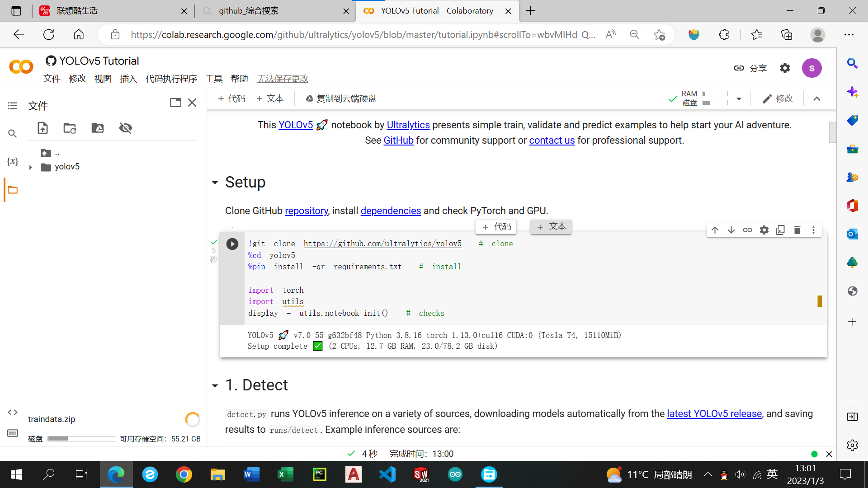Click the disk storage usage bar
The width and height of the screenshot is (868, 488).
point(82,439)
